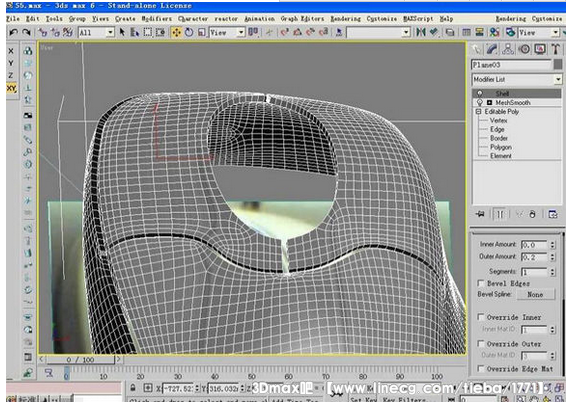The image size is (573, 405).
Task: Open the Layer Manager icon
Action: [450, 33]
